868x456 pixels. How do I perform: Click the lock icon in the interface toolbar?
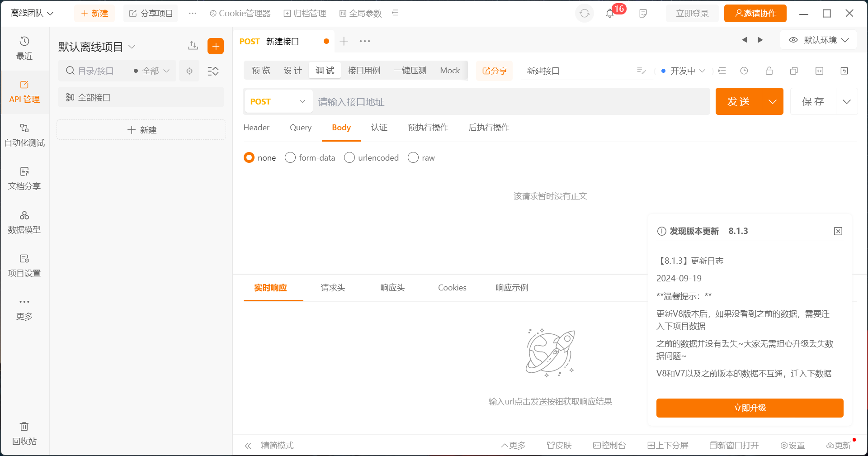769,71
